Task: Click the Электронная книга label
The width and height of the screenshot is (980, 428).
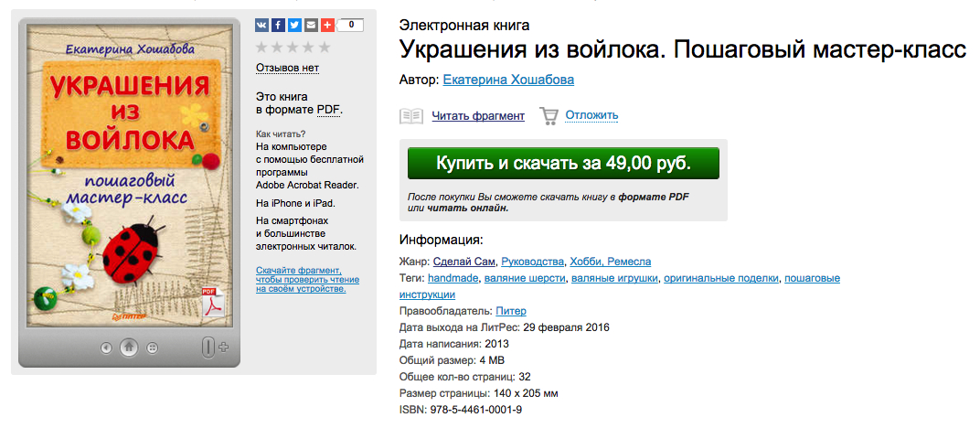Action: pyautogui.click(x=464, y=25)
